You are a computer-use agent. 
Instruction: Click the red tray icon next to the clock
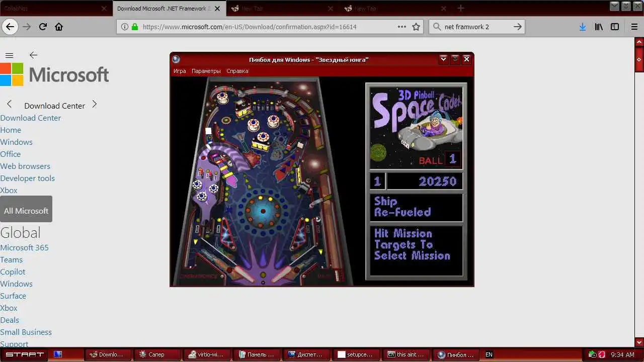[x=601, y=354]
